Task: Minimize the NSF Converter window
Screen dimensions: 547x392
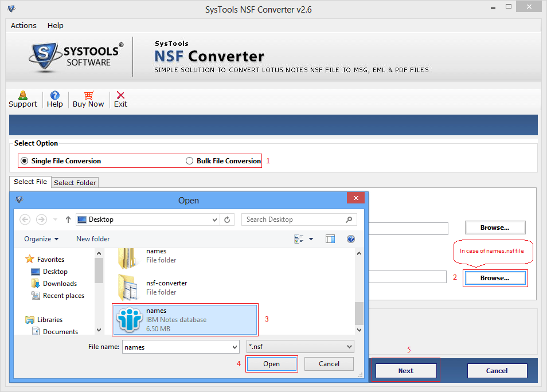Action: coord(493,7)
